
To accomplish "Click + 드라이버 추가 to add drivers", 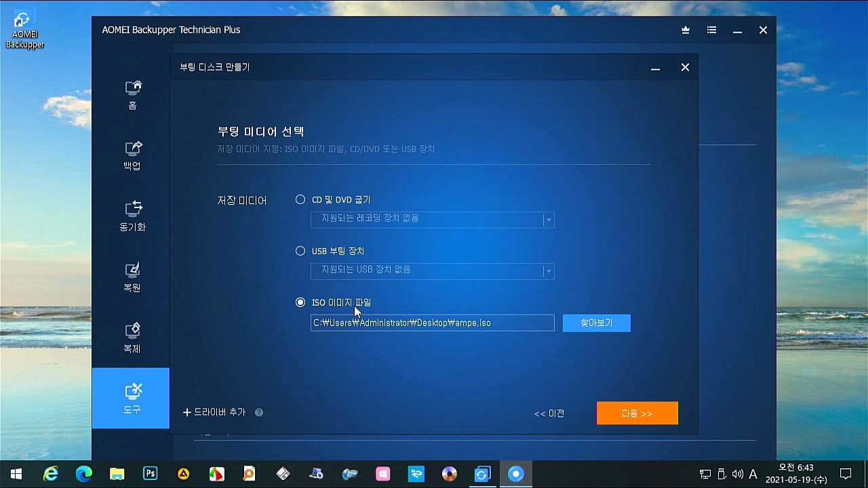I will [x=214, y=412].
